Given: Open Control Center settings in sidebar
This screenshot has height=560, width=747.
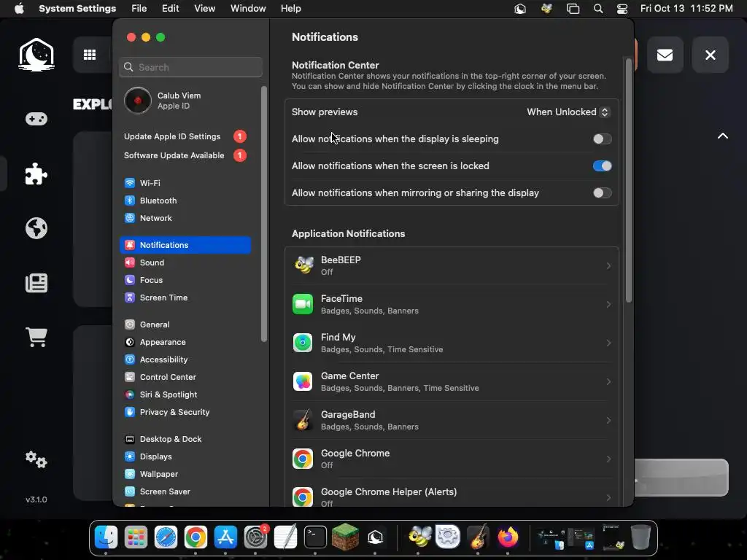Looking at the screenshot, I should [185, 377].
